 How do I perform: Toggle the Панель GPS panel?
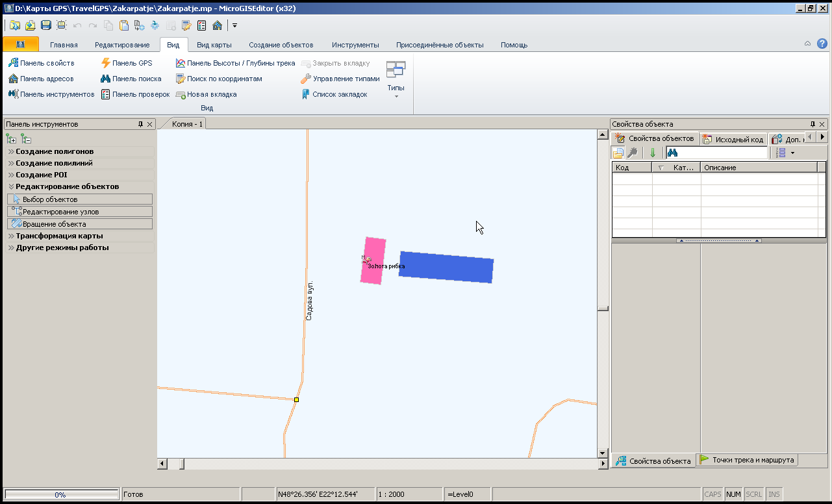(x=127, y=63)
